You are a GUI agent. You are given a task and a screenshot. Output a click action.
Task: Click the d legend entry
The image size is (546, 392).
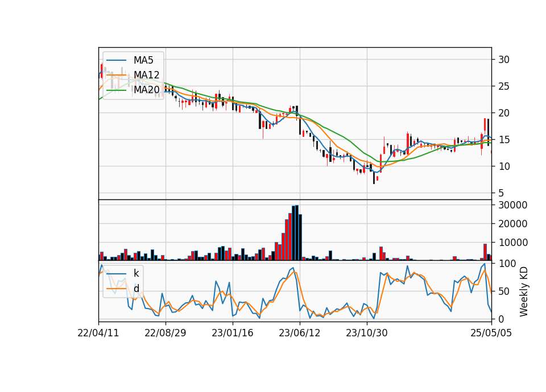click(136, 289)
